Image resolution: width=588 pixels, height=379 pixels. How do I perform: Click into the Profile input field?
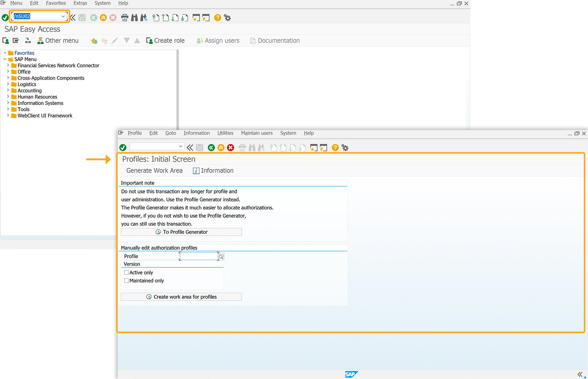click(x=199, y=256)
